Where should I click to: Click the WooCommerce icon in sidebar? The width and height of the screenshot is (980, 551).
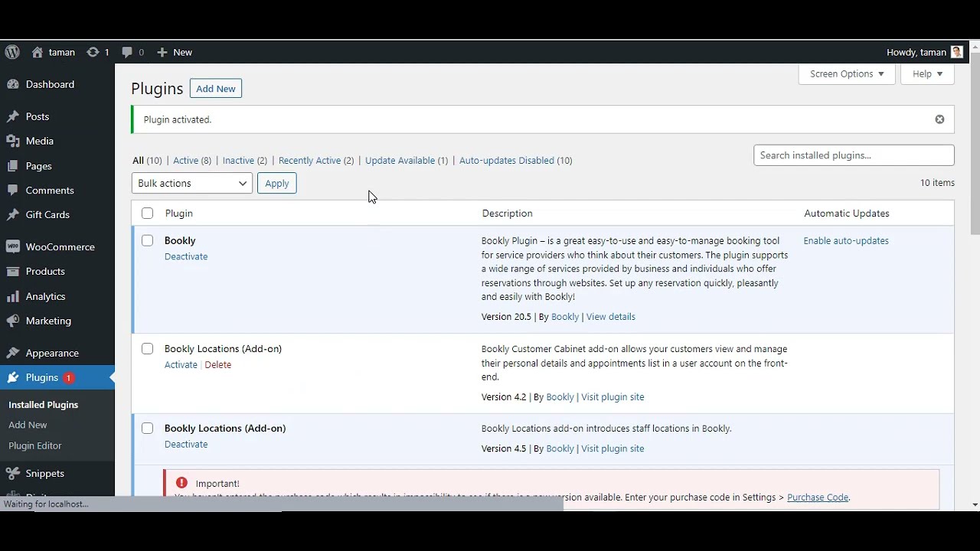12,247
